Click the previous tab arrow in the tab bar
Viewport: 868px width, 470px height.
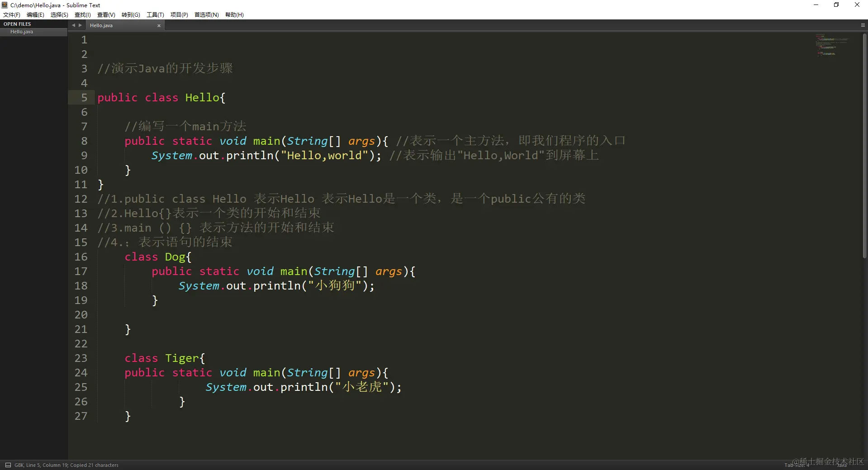[73, 25]
